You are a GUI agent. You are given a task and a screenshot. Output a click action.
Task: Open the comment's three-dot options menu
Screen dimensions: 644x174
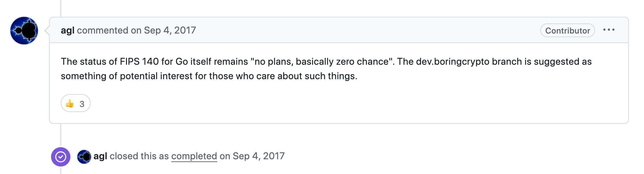[609, 30]
